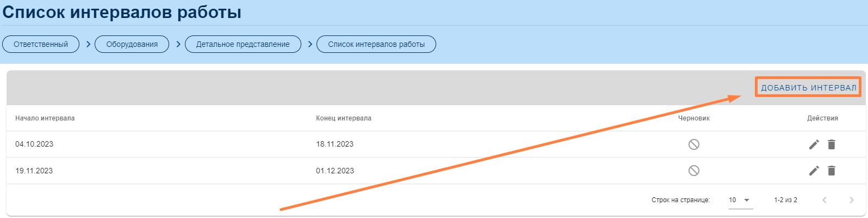This screenshot has width=868, height=218.
Task: Click breadcrumb arrow after Ответственный
Action: [88, 44]
